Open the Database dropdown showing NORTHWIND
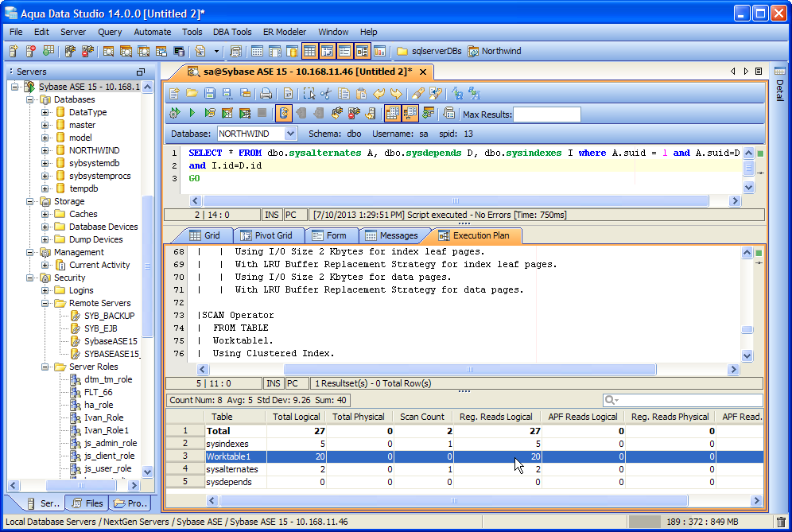The width and height of the screenshot is (792, 532). pyautogui.click(x=290, y=134)
